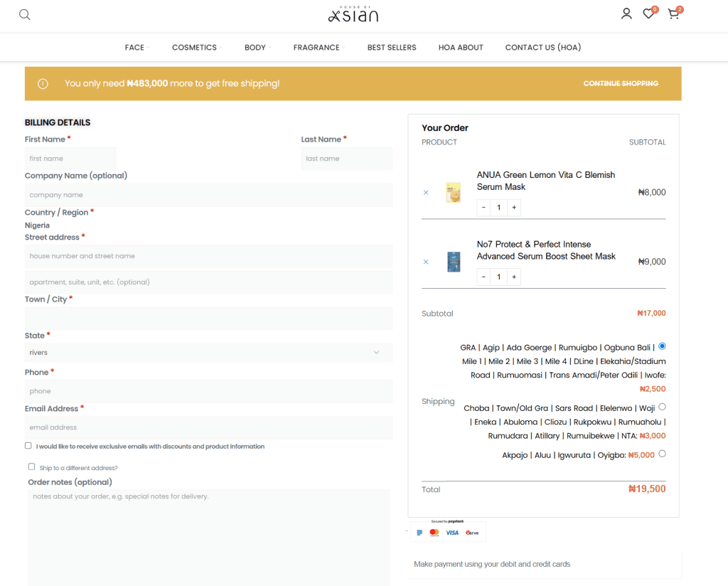Click the House of Asian logo
728x586 pixels.
(353, 14)
